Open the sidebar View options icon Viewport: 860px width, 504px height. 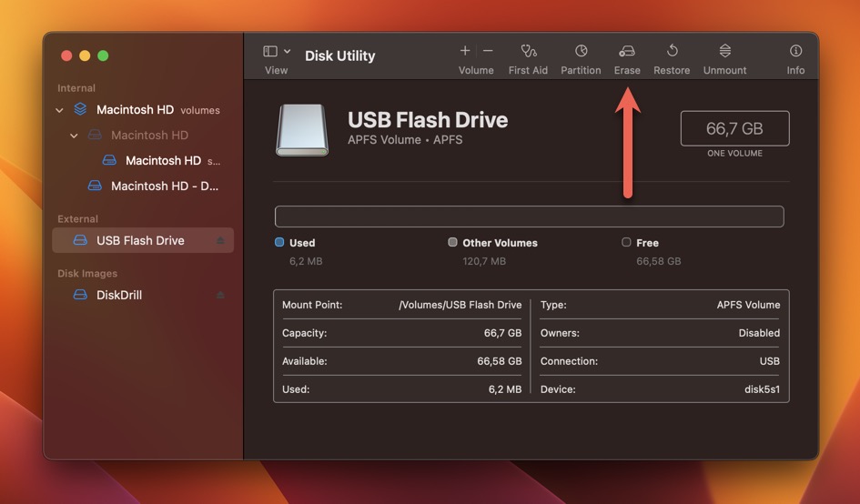(270, 51)
